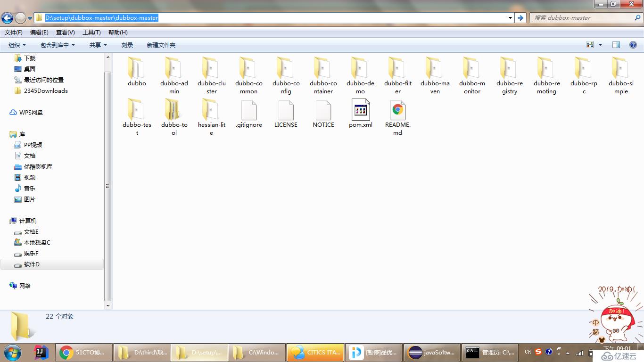Open the 帮助(H) menu
The image size is (644, 362).
(x=118, y=33)
